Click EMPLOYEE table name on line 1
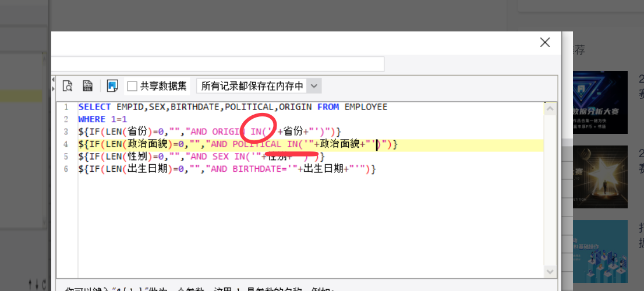 (x=366, y=107)
